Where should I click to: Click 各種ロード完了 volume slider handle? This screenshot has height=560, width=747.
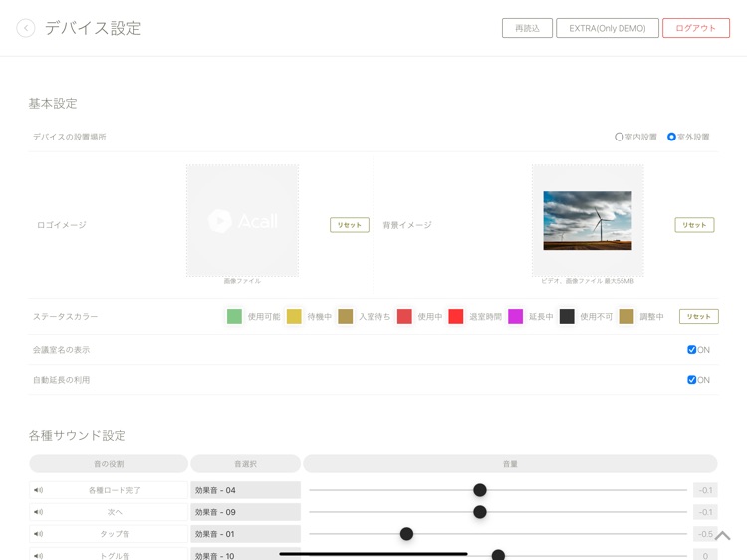480,490
